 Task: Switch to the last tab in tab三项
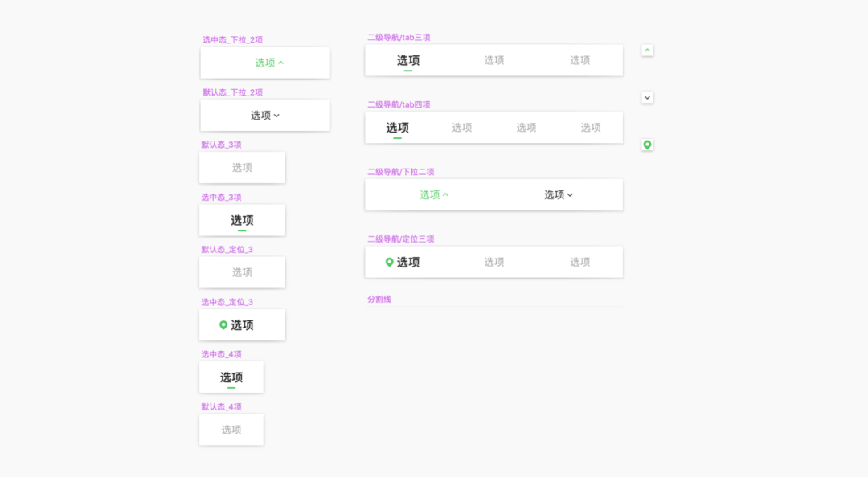pyautogui.click(x=580, y=61)
